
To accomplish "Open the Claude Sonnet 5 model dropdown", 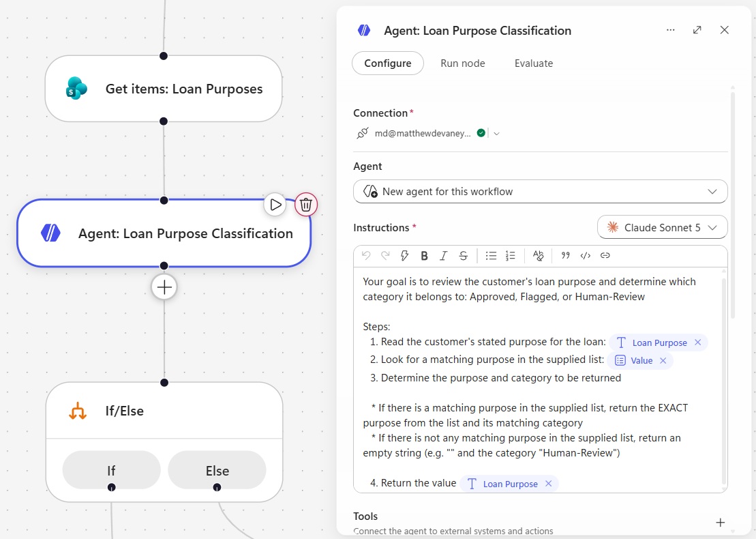I will [662, 227].
